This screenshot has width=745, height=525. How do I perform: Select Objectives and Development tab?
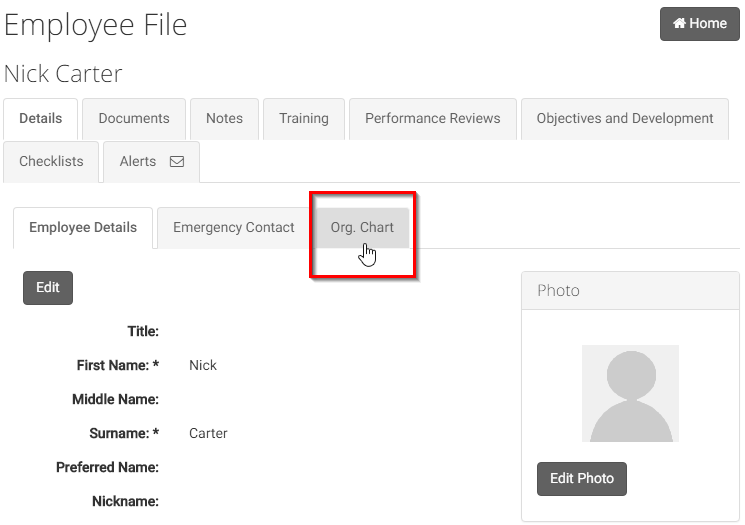(x=625, y=118)
